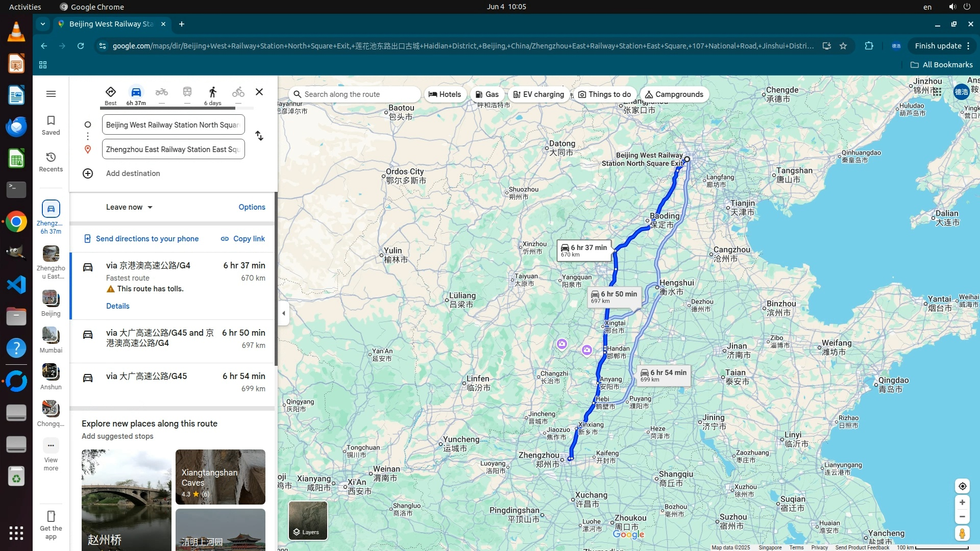
Task: Expand the Leave now dropdown
Action: tap(129, 207)
